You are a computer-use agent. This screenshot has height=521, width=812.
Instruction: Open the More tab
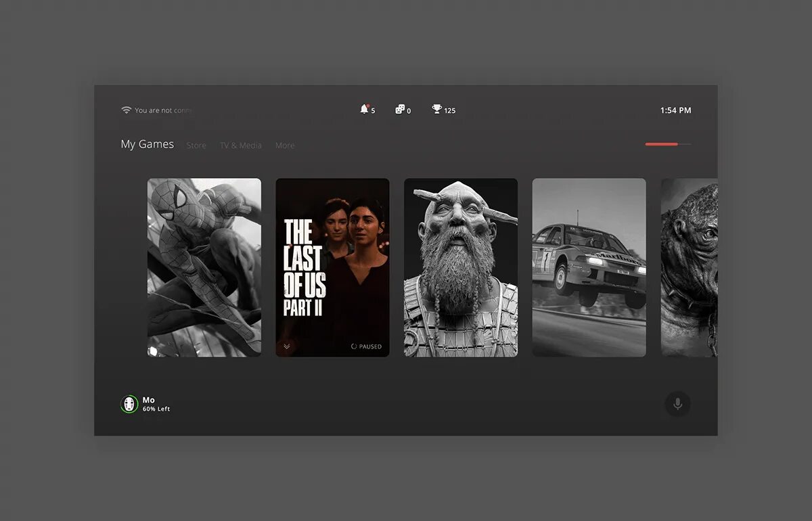click(x=285, y=145)
